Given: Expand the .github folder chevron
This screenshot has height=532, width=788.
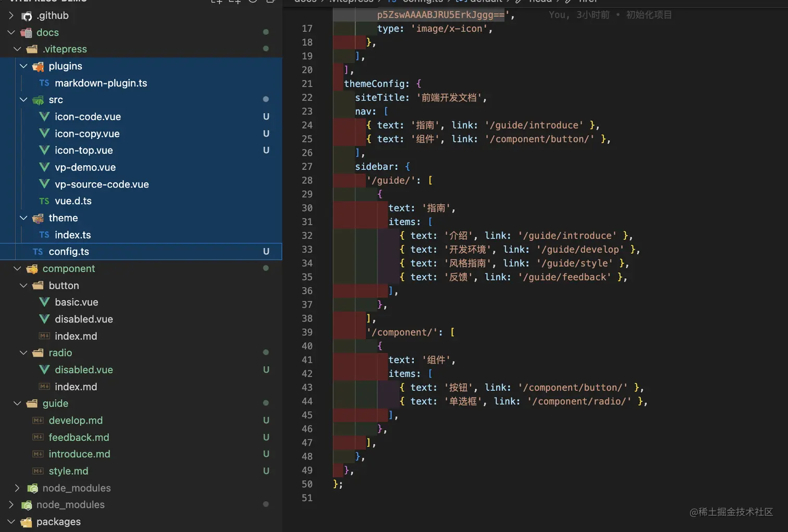Looking at the screenshot, I should [x=11, y=16].
